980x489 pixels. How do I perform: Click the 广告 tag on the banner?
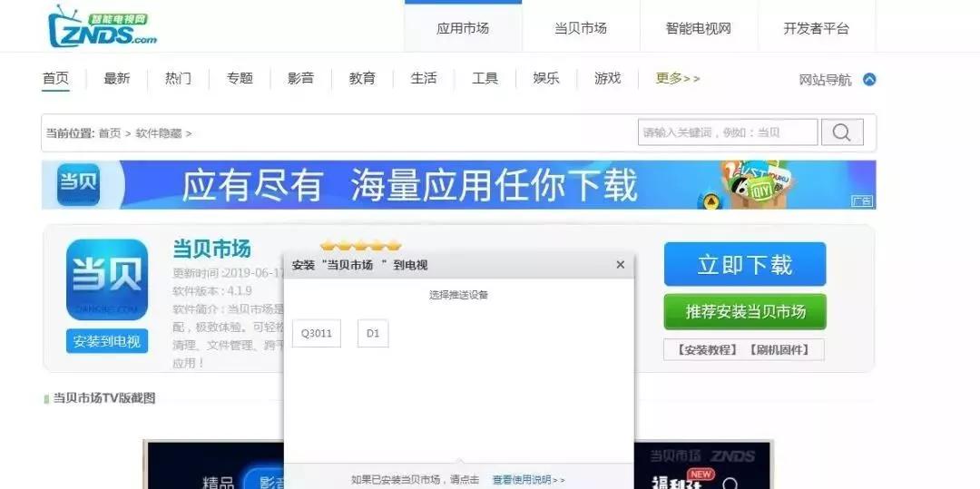862,201
